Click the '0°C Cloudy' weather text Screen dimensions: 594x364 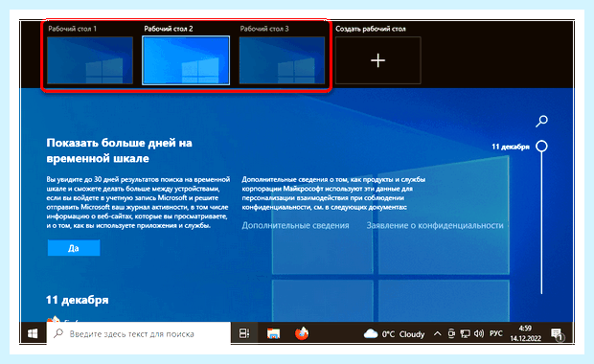[x=403, y=334]
